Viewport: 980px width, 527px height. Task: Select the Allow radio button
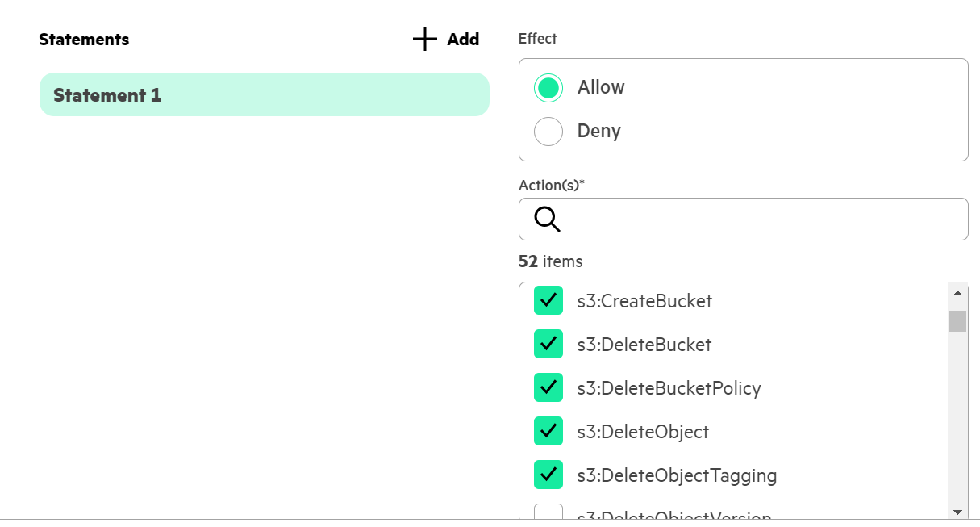[x=548, y=88]
